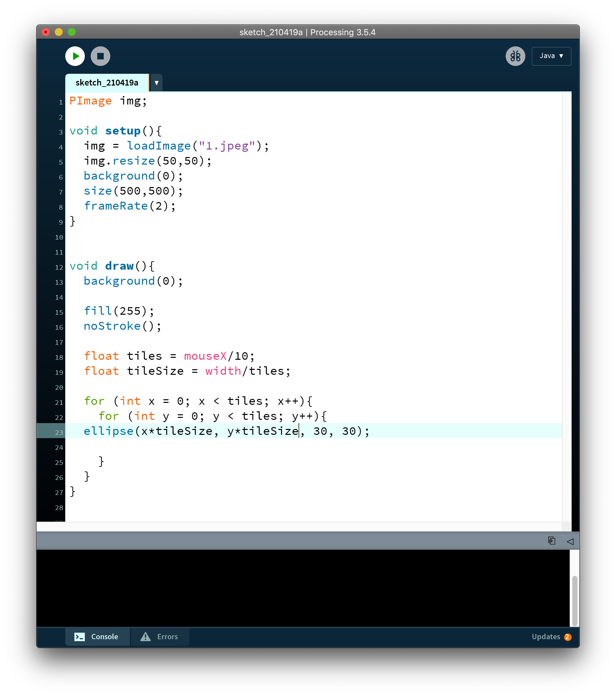Click the console vertical scrollbar

(575, 601)
